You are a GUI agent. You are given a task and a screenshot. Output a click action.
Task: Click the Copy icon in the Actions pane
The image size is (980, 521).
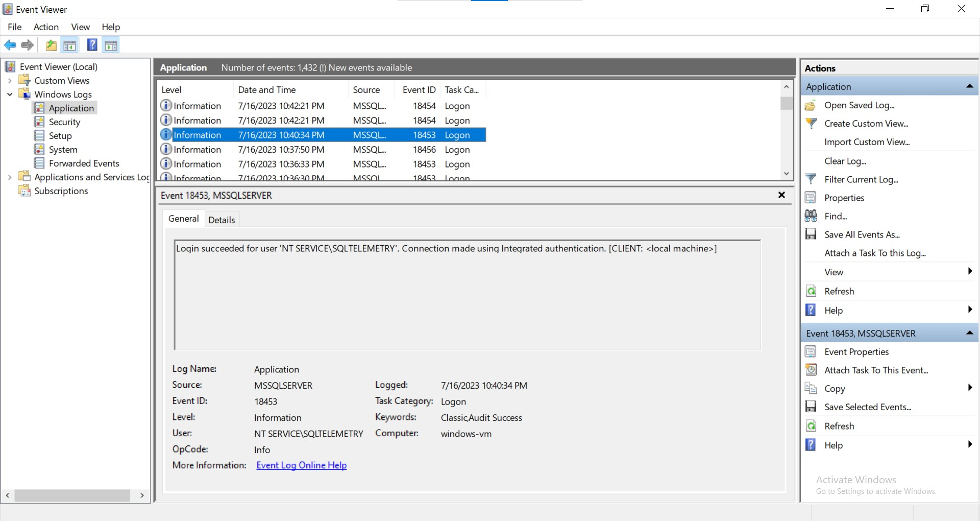point(812,388)
